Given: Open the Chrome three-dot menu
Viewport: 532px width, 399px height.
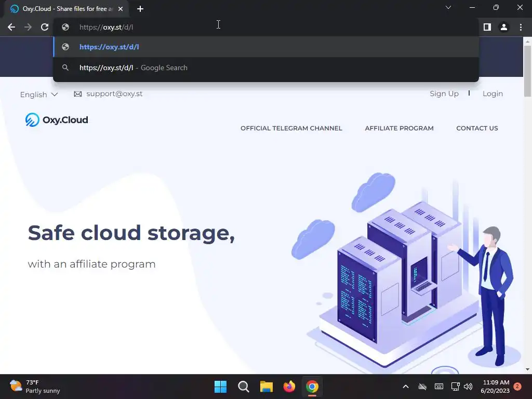Looking at the screenshot, I should click(521, 27).
